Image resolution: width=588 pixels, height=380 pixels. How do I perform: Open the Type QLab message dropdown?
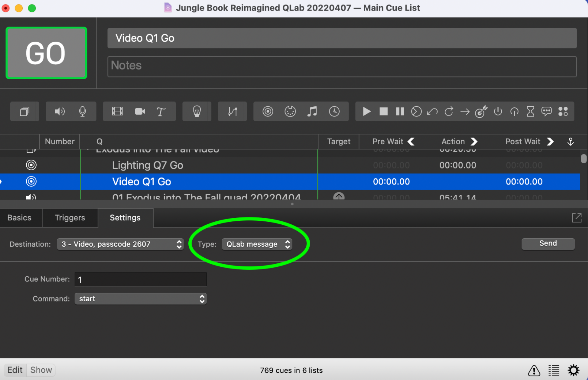coord(257,244)
